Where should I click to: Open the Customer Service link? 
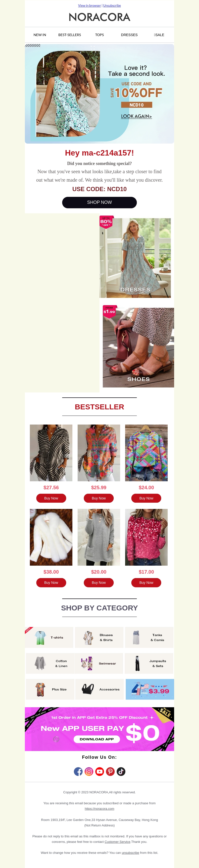pyautogui.click(x=117, y=841)
